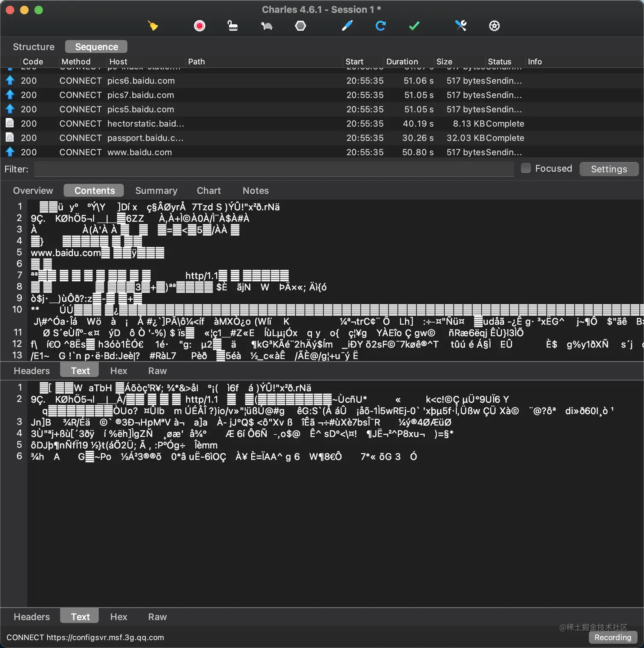Image resolution: width=644 pixels, height=648 pixels.
Task: Click in the Filter input field
Action: click(x=274, y=169)
